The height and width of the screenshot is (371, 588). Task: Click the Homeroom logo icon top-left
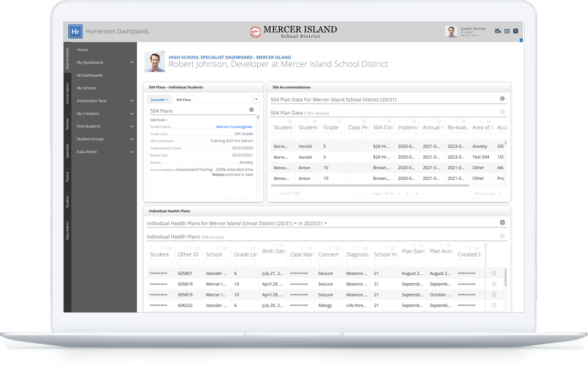tap(75, 31)
